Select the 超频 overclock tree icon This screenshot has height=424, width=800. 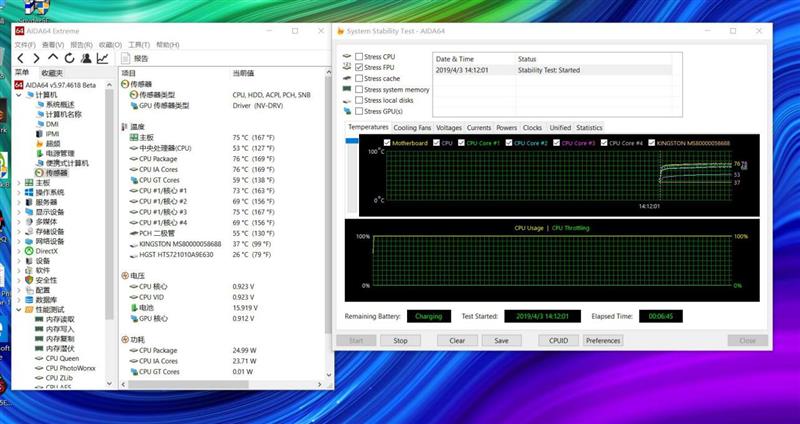(40, 144)
